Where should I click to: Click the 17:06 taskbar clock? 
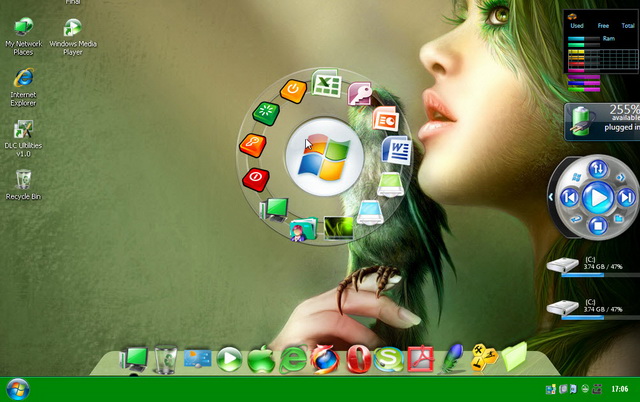pos(619,389)
